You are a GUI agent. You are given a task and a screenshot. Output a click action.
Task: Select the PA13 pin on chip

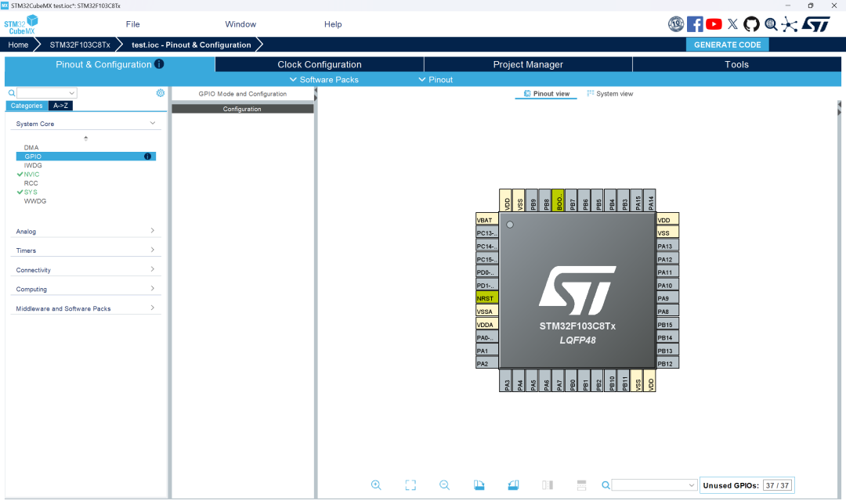pyautogui.click(x=667, y=247)
